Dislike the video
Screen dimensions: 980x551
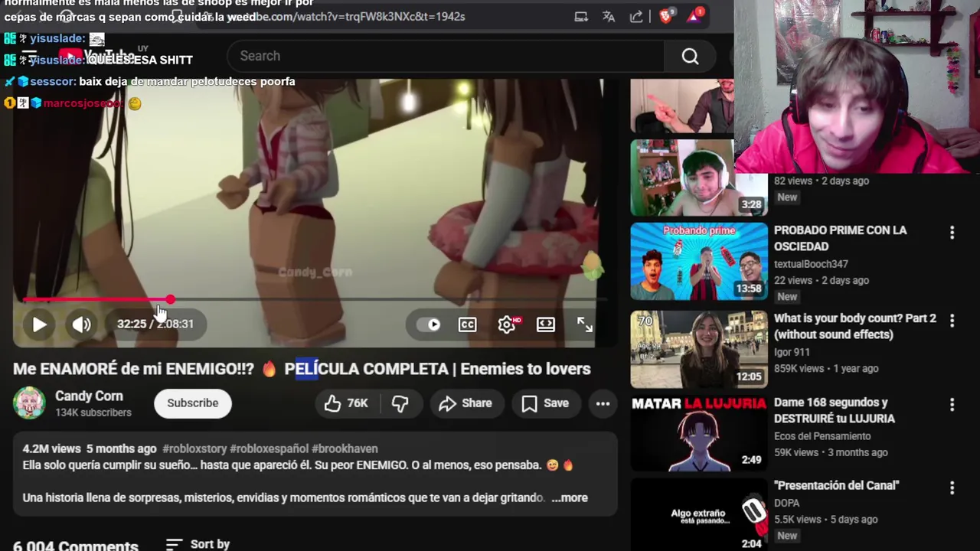tap(400, 403)
